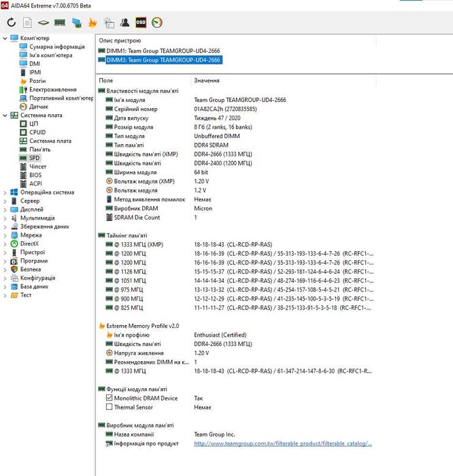The height and width of the screenshot is (476, 453).
Task: Expand the Дисплей tree node
Action: click(x=5, y=209)
